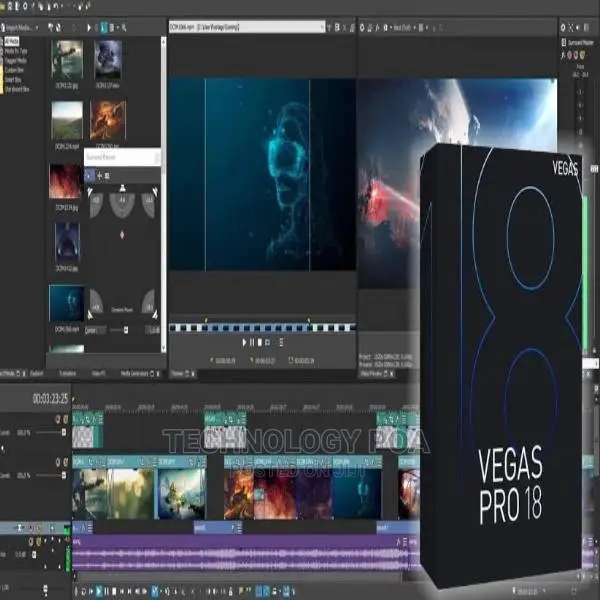Click the timeline horizontal scrollbar

tap(239, 576)
